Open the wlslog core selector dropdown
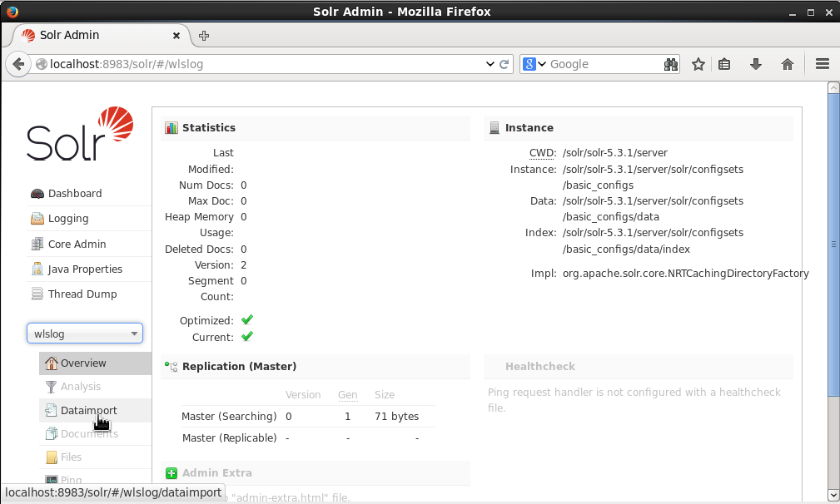 [x=85, y=334]
